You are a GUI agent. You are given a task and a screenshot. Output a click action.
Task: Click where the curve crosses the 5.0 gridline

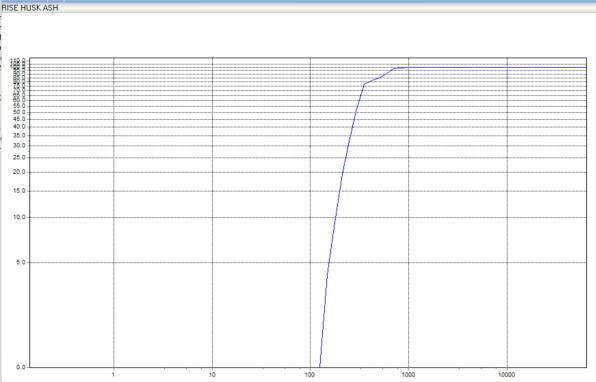(x=328, y=262)
